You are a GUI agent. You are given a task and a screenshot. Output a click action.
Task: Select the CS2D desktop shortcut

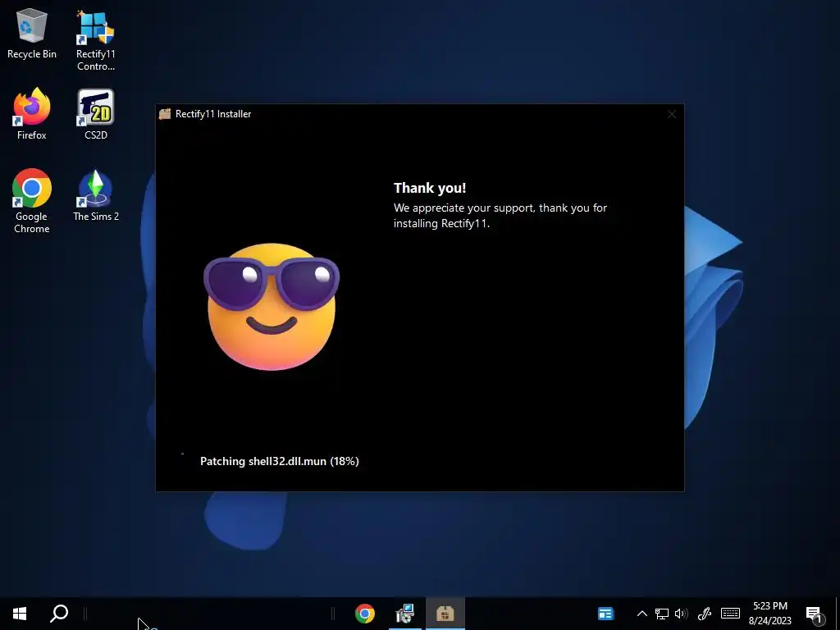point(96,113)
